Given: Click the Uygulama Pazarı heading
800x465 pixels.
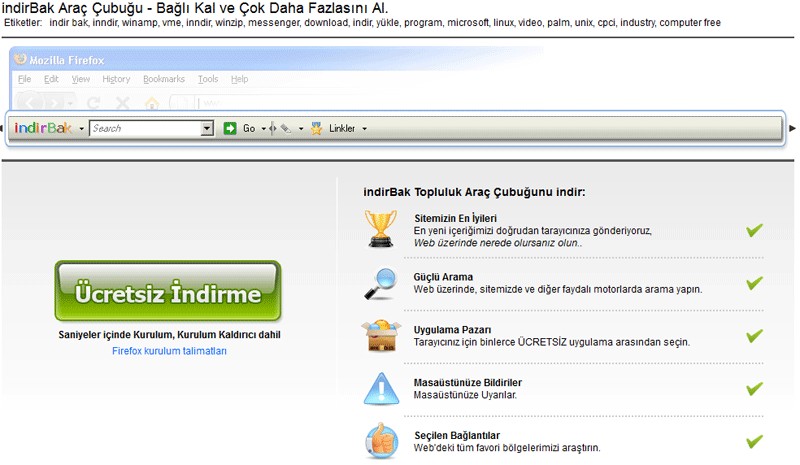Looking at the screenshot, I should point(452,330).
